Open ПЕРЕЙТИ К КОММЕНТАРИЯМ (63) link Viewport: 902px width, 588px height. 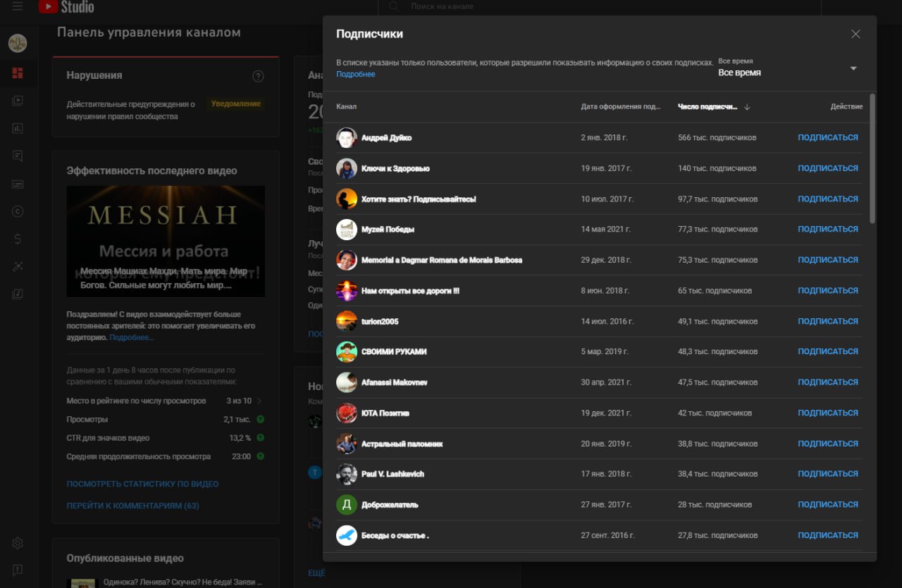(x=132, y=506)
